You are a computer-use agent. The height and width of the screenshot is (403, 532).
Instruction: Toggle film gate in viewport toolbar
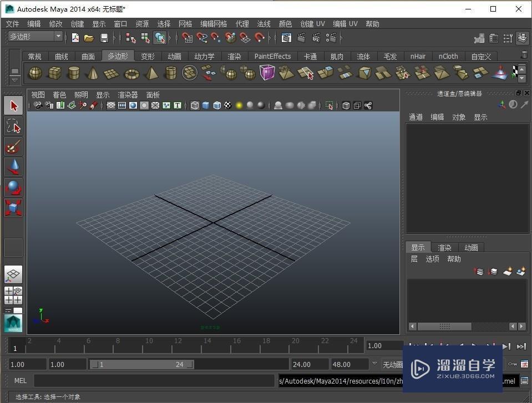122,105
